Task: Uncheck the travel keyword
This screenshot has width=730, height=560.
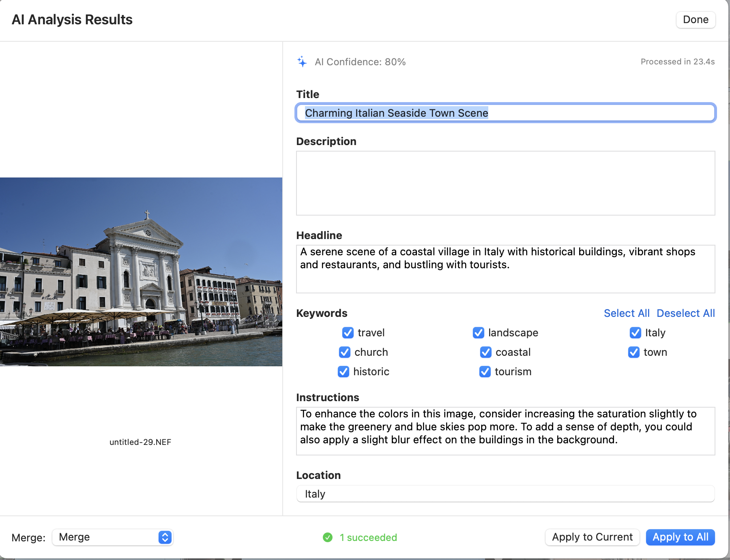Action: [x=347, y=333]
